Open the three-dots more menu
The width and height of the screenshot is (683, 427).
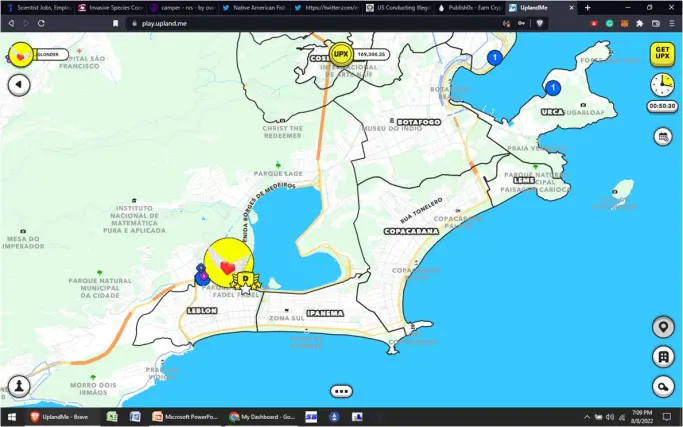click(x=341, y=391)
